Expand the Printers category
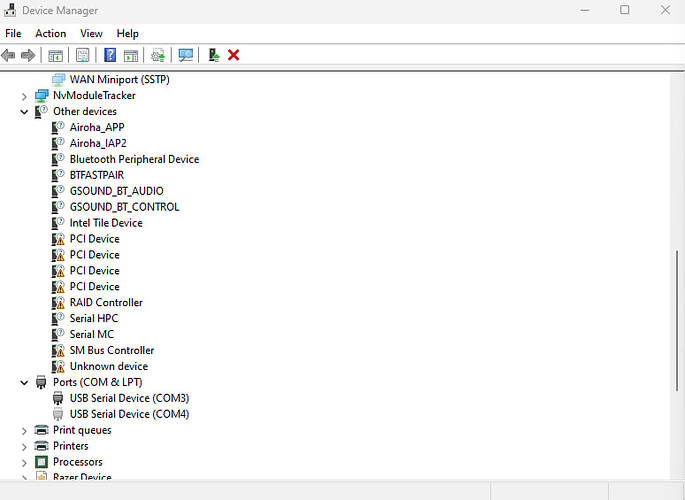Viewport: 685px width, 500px height. click(x=24, y=447)
